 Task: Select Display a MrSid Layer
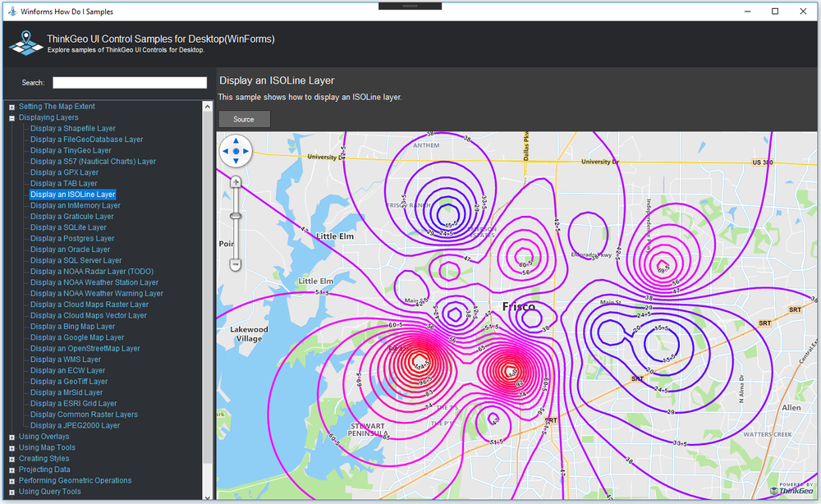pos(67,392)
